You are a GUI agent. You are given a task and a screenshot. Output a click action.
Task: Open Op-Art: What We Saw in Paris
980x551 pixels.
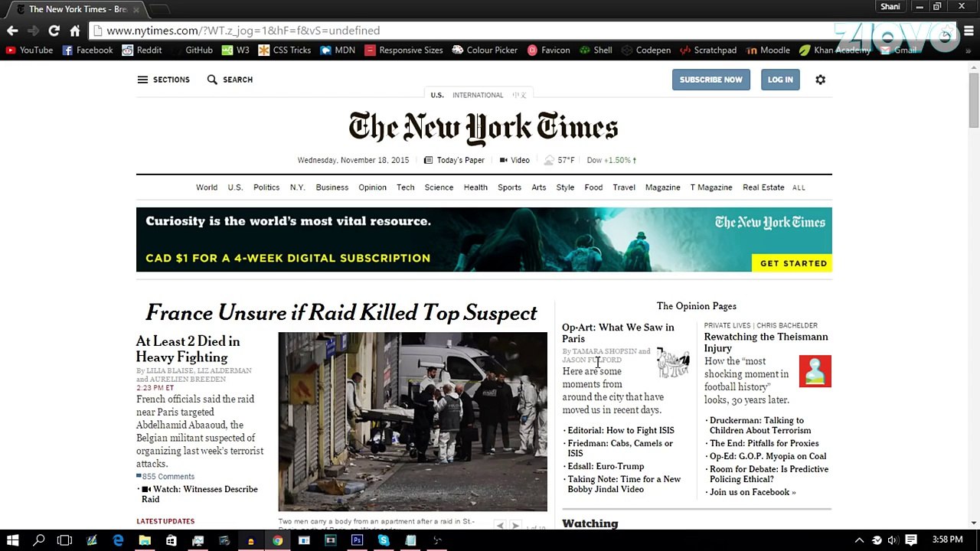(x=618, y=333)
